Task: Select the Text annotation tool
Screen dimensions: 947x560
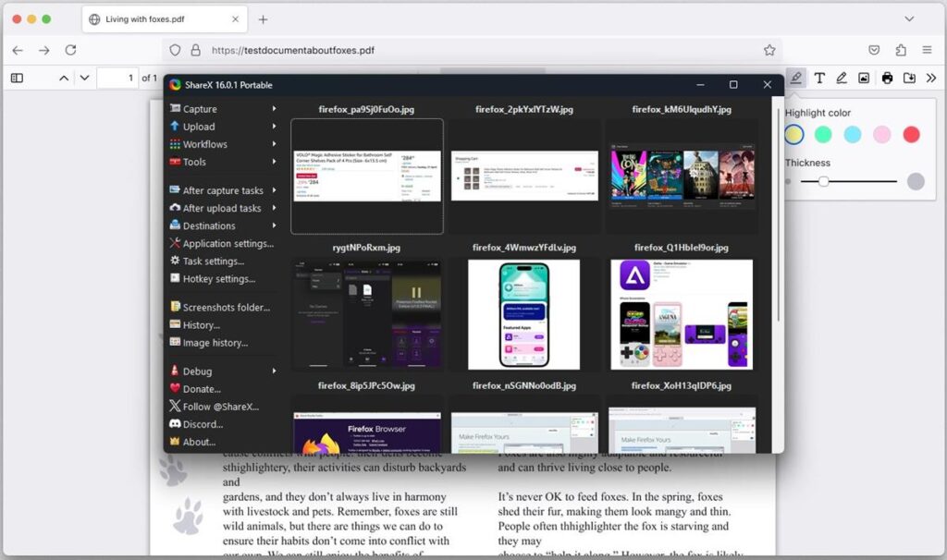Action: click(819, 78)
